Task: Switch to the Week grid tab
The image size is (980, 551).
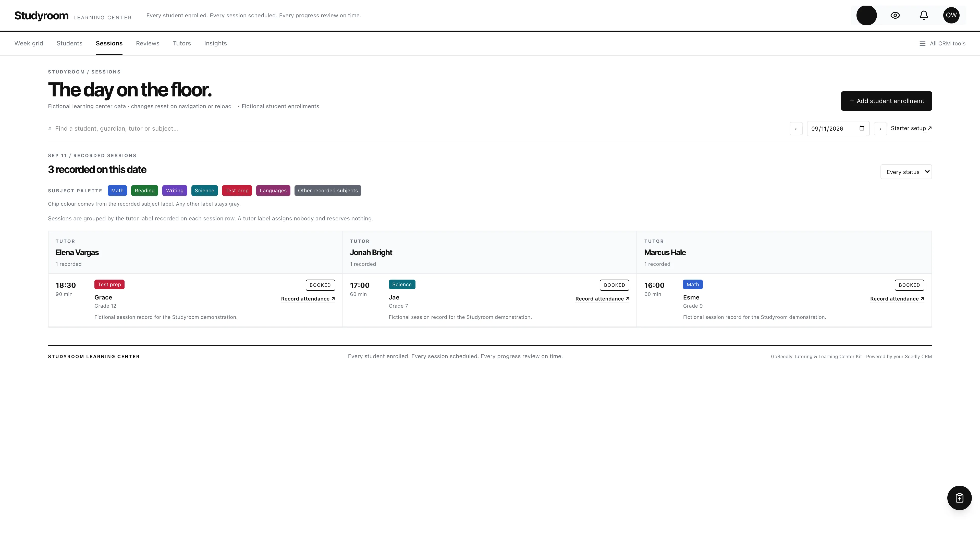Action: coord(29,43)
